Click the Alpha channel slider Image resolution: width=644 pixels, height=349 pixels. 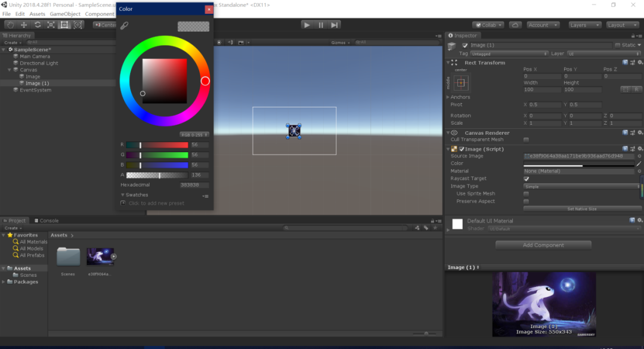[x=157, y=175]
